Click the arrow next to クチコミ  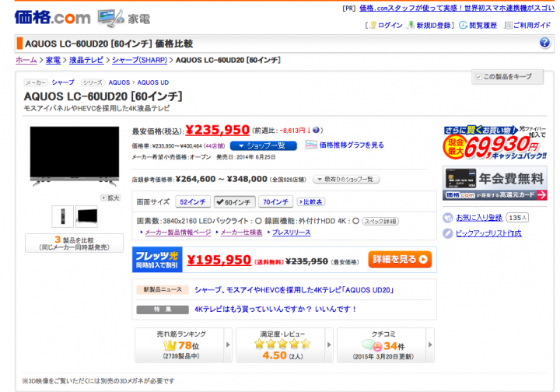tap(430, 345)
